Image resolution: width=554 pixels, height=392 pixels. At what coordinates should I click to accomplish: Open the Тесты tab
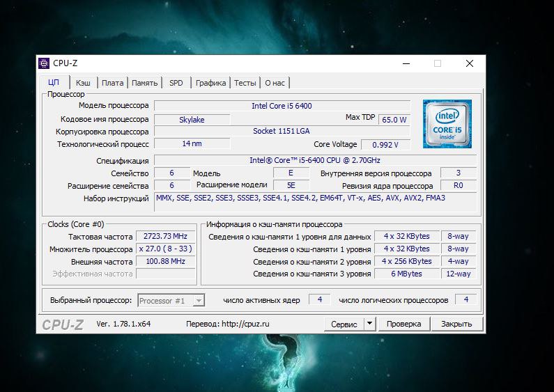click(245, 83)
